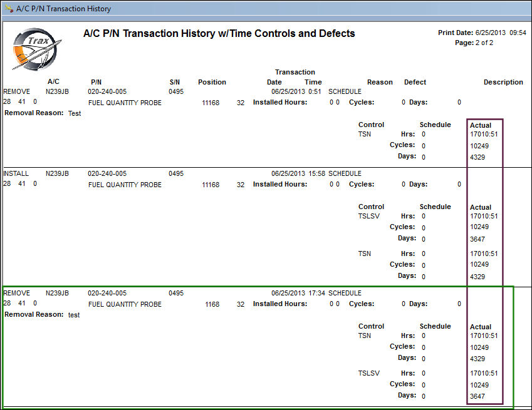Click the Trax airplane logo
The height and width of the screenshot is (410, 532).
36,49
